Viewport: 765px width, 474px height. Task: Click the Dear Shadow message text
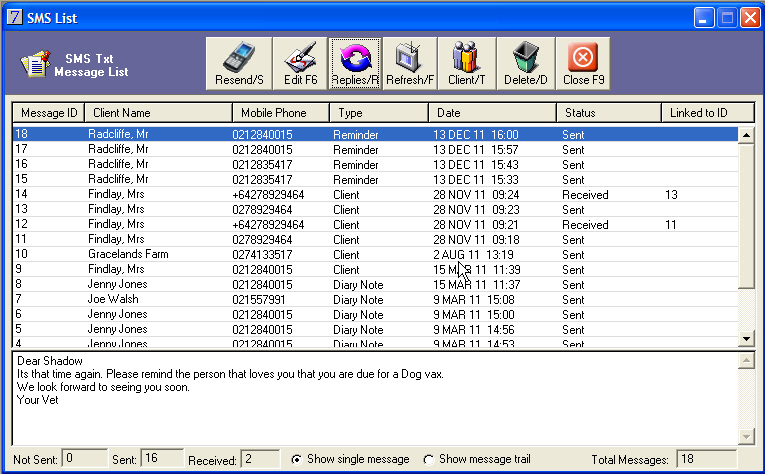(50, 361)
